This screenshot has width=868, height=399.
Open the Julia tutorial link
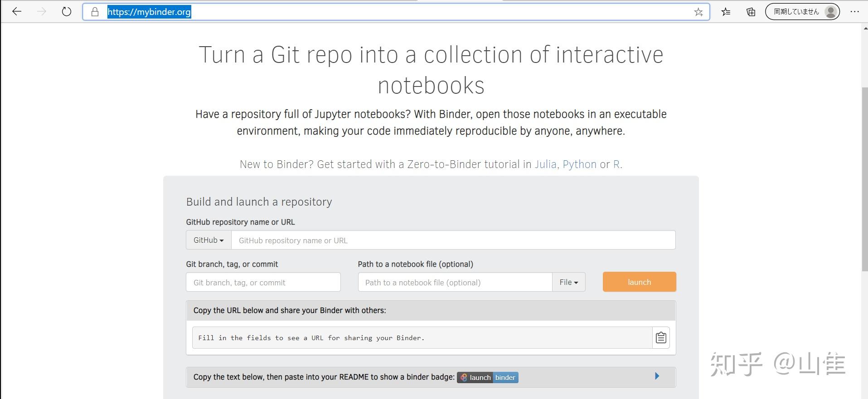545,164
